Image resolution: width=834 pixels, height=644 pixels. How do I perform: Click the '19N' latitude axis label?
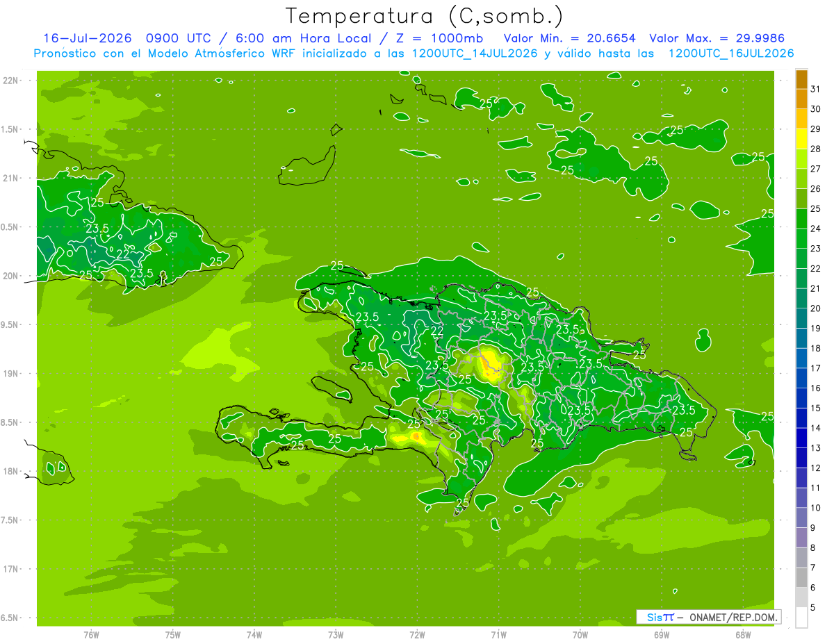coord(11,374)
